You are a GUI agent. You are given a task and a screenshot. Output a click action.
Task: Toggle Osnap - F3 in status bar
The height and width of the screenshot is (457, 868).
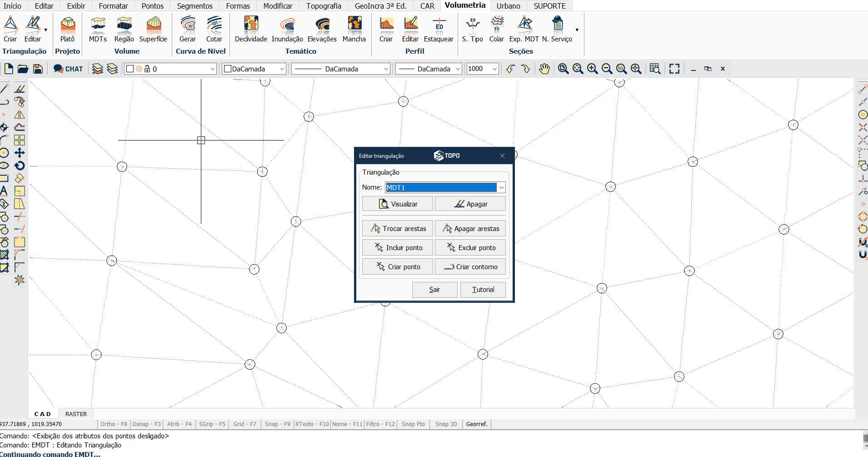coord(146,424)
